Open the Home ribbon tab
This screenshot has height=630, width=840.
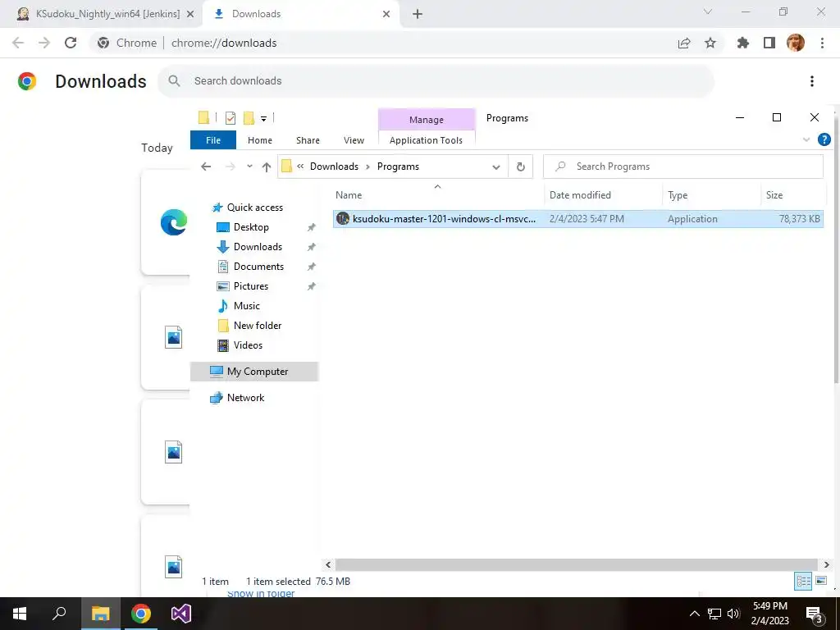point(260,140)
